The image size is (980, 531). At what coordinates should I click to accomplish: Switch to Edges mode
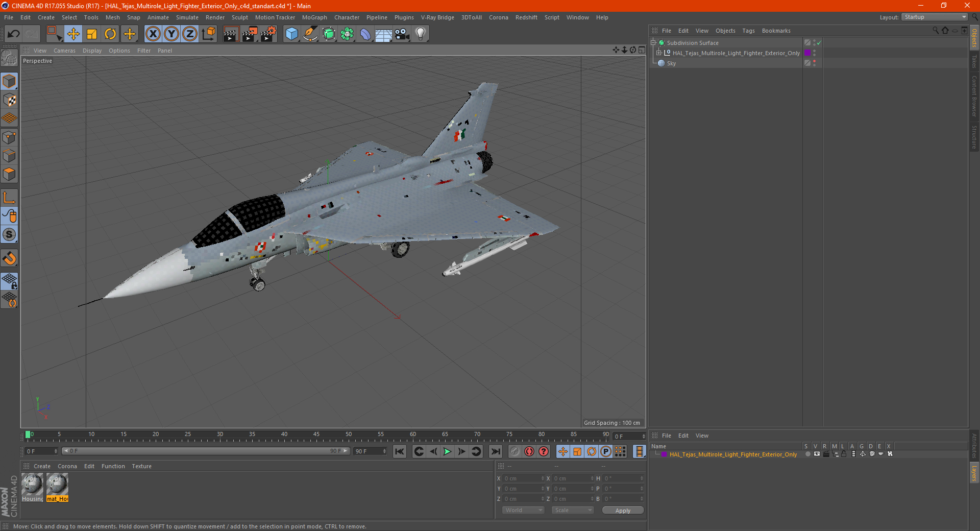point(10,156)
